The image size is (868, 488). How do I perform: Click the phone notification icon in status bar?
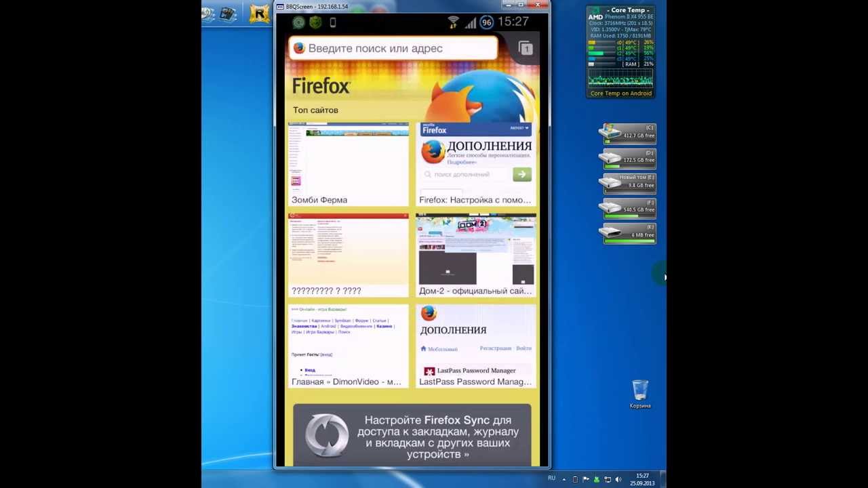pyautogui.click(x=332, y=22)
